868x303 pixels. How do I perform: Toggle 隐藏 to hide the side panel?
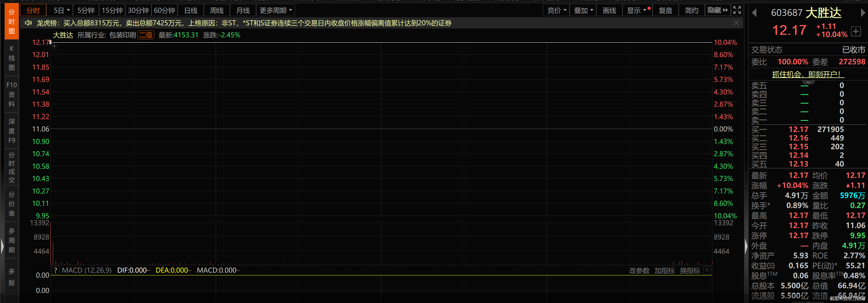click(x=717, y=11)
